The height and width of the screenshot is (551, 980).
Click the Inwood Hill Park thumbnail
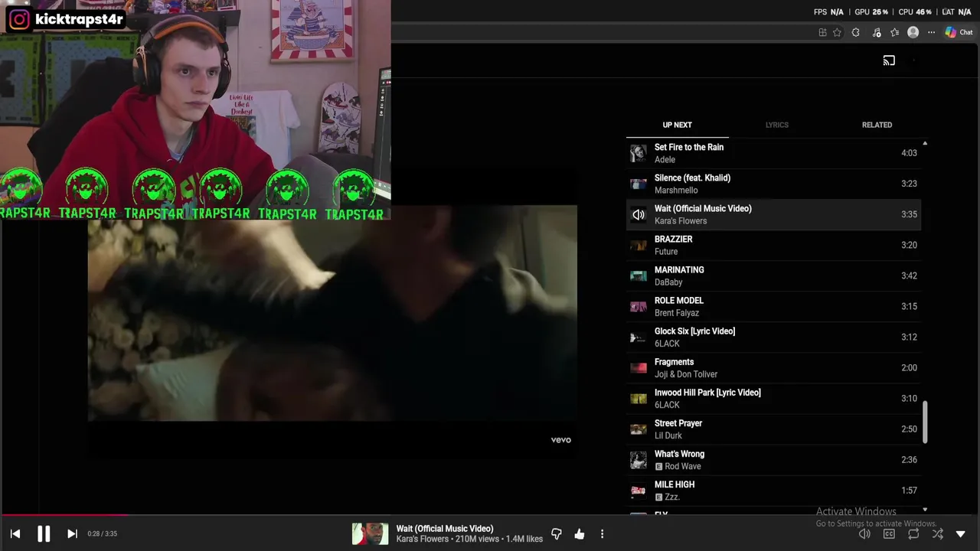pos(638,398)
